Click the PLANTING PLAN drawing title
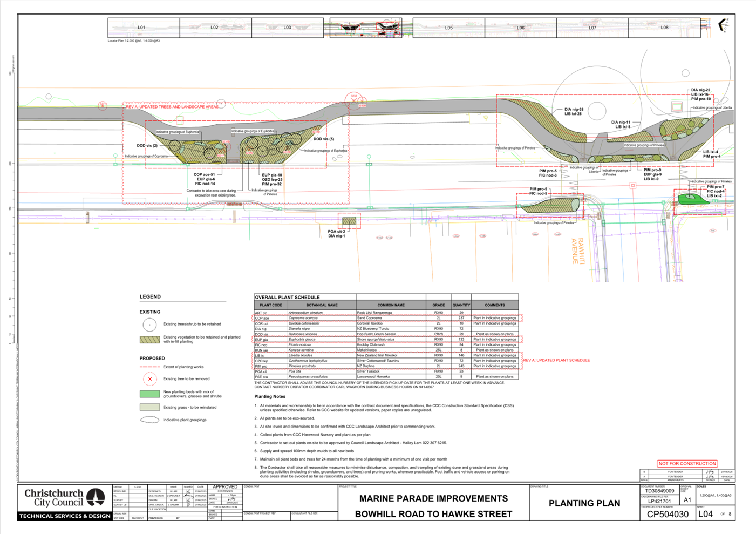Screen dimensions: 756x534 click(584, 503)
